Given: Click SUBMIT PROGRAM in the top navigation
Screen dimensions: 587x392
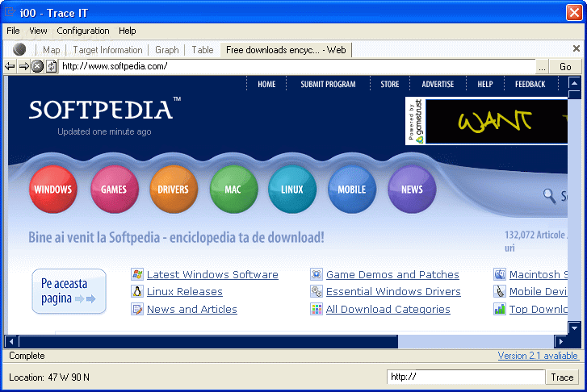Looking at the screenshot, I should (329, 84).
